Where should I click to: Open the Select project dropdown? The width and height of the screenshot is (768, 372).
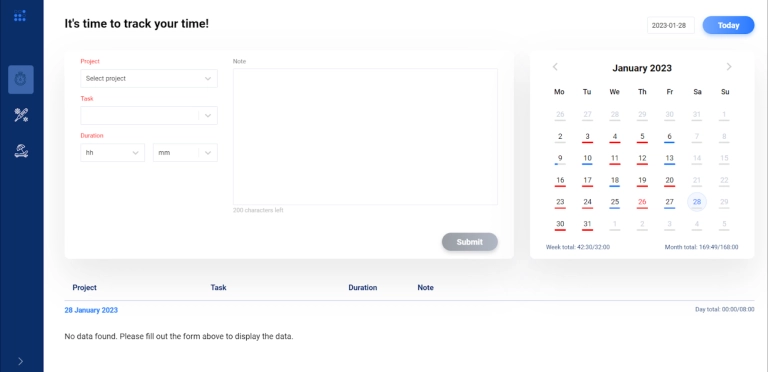click(149, 78)
